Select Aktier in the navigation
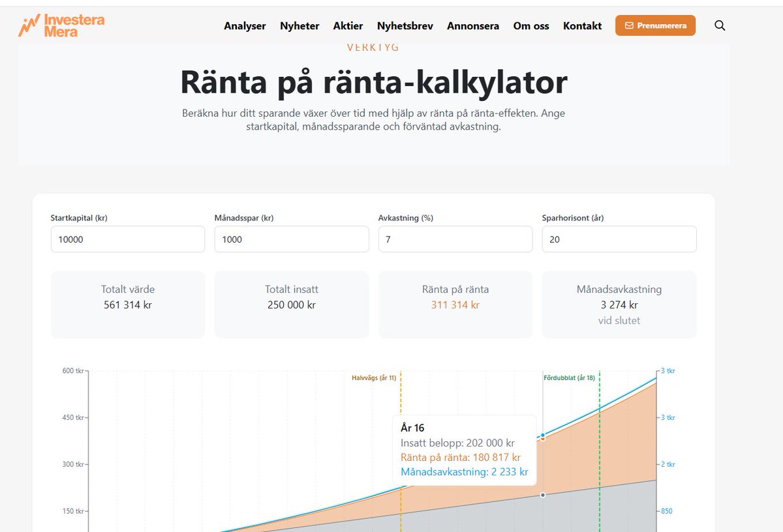This screenshot has height=532, width=783. [x=348, y=26]
